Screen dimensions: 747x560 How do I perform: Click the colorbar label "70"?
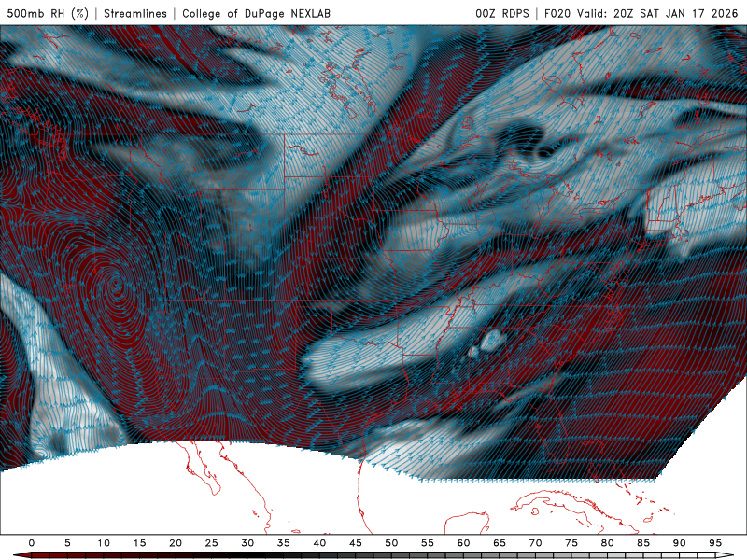[x=535, y=543]
